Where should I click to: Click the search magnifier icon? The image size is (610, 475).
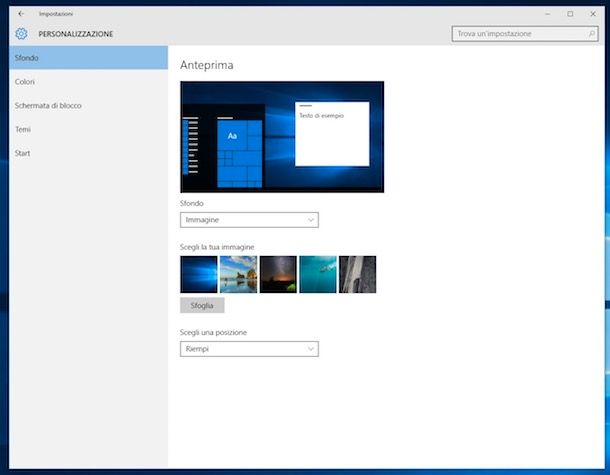click(592, 34)
